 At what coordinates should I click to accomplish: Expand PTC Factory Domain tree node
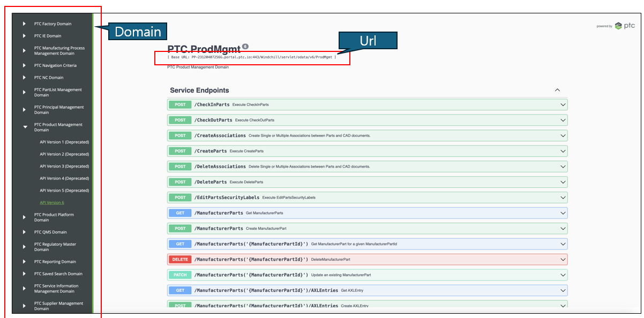[x=24, y=24]
